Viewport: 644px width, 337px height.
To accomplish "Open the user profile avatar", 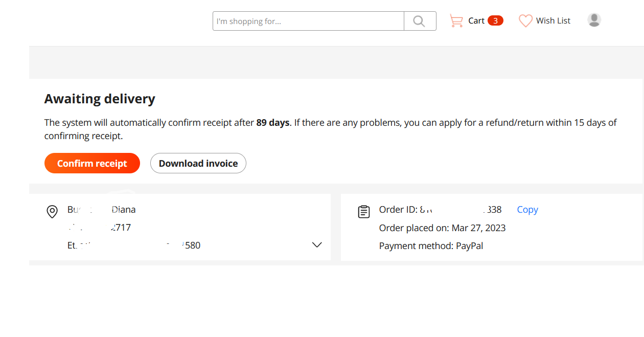I will (594, 20).
